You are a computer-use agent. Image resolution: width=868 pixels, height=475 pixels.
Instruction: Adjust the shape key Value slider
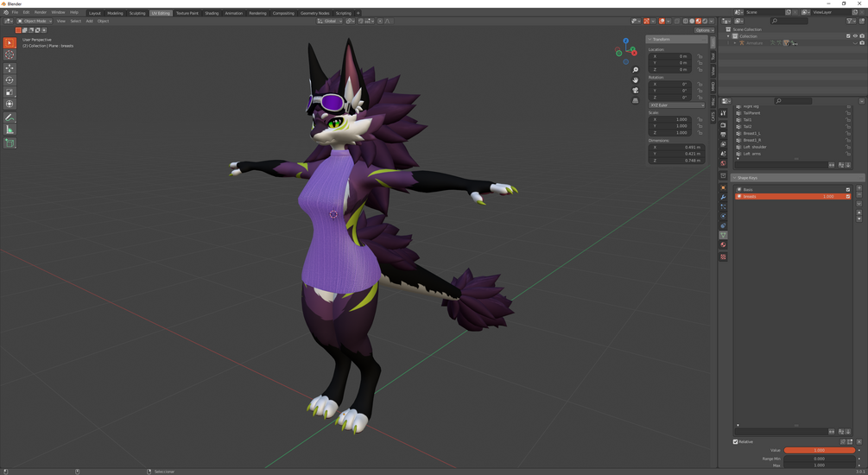820,450
